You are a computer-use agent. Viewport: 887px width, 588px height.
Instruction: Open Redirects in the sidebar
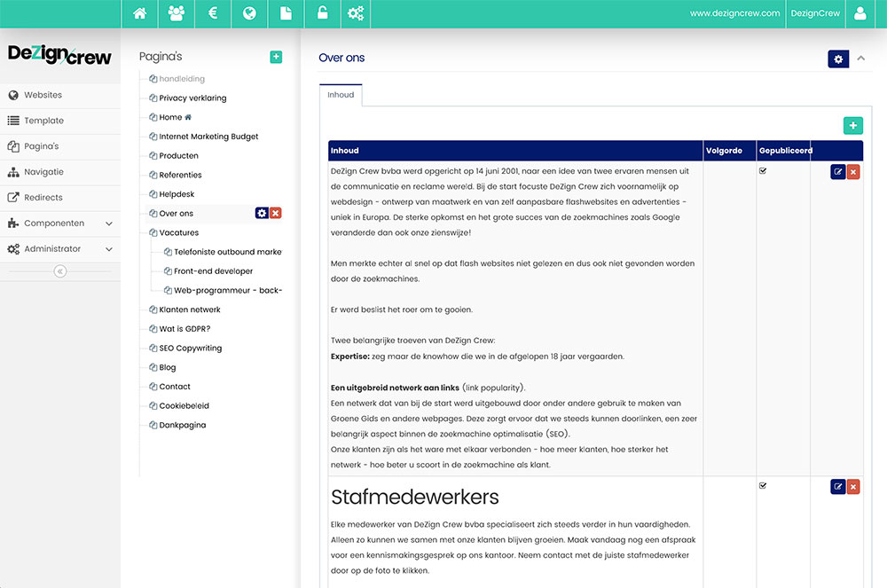click(x=60, y=197)
